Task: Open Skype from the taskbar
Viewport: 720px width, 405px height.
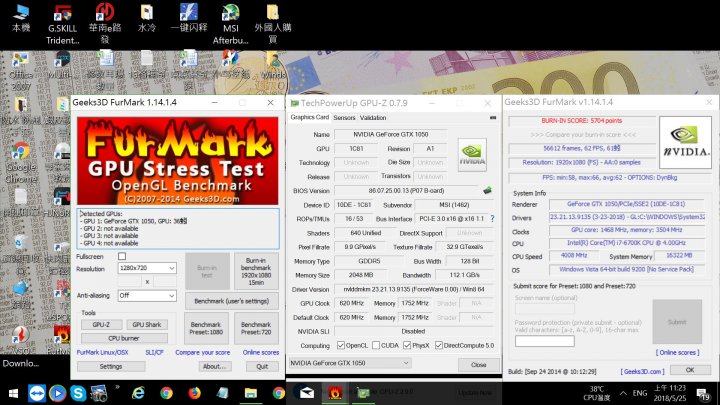Action: click(x=78, y=394)
